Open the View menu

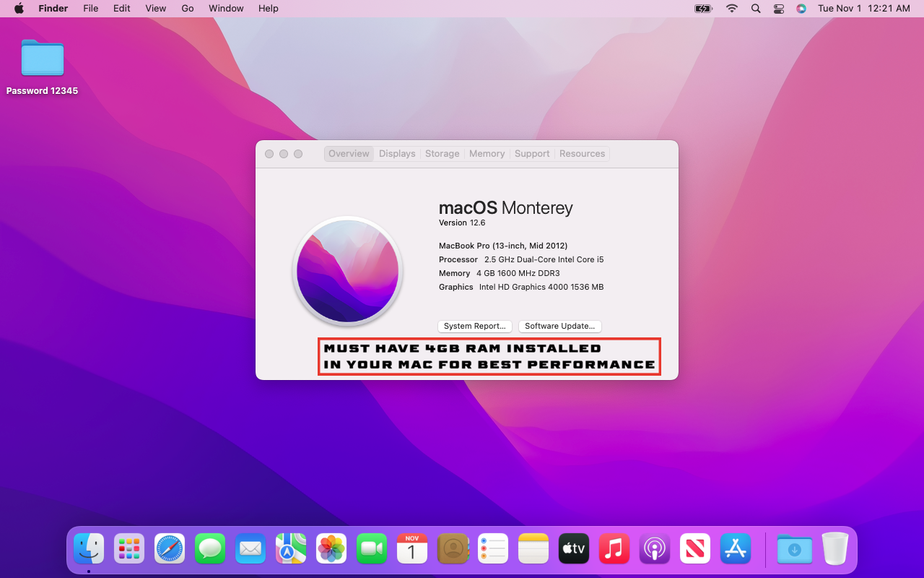pos(156,9)
